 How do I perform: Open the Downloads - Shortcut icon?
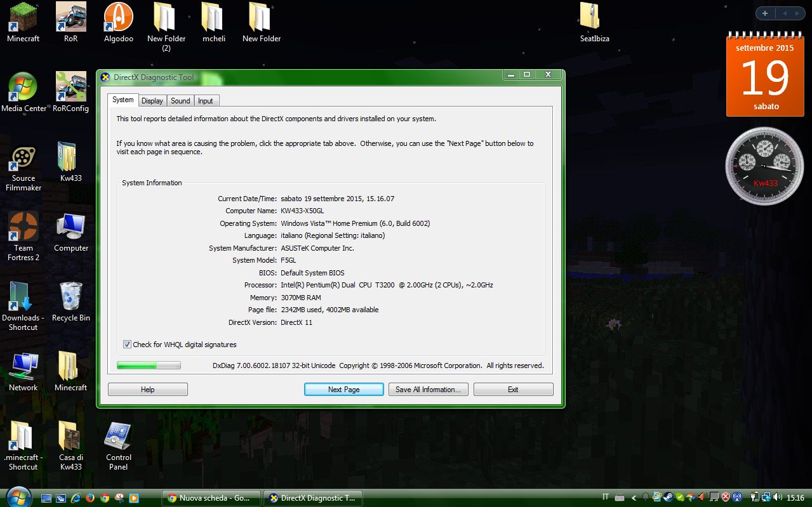(23, 306)
